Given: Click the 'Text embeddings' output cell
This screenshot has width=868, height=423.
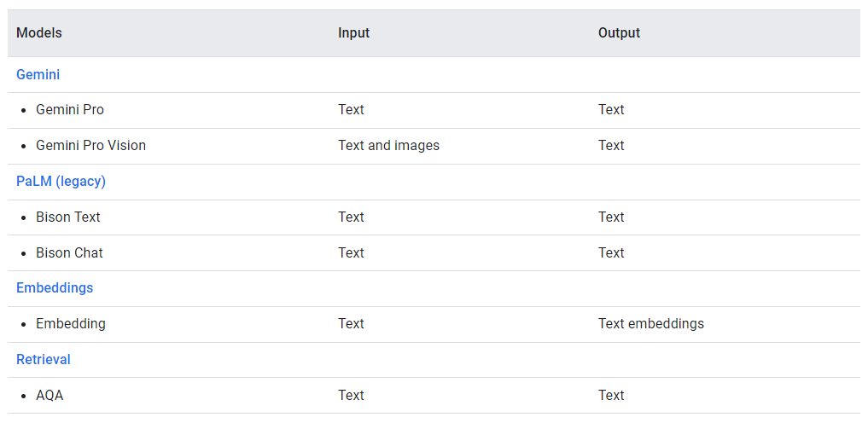Looking at the screenshot, I should pyautogui.click(x=651, y=323).
